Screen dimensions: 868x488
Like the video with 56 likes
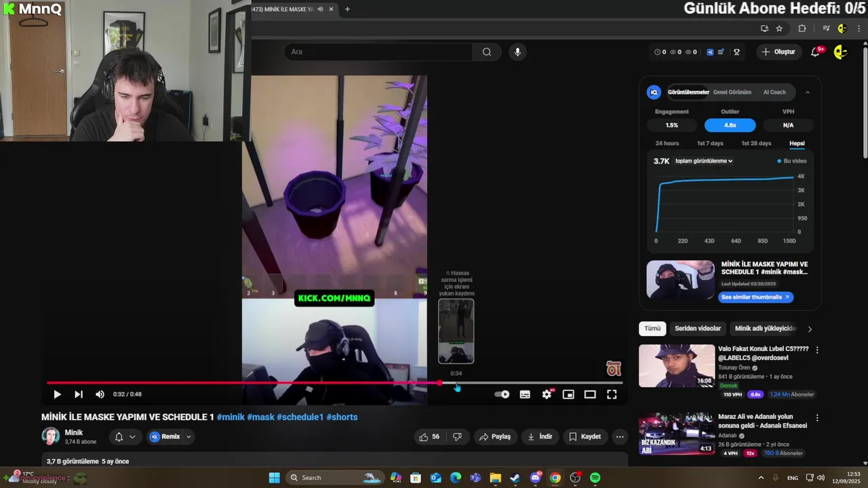click(x=429, y=437)
